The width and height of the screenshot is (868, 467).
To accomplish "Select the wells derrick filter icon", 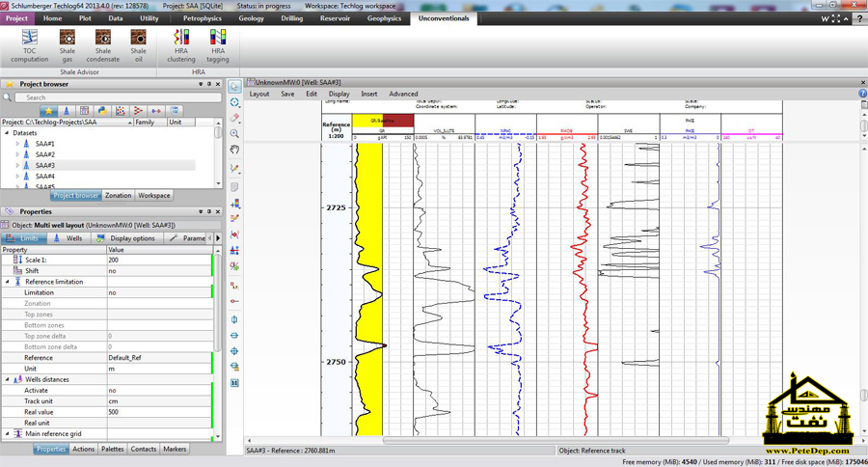I will [67, 111].
